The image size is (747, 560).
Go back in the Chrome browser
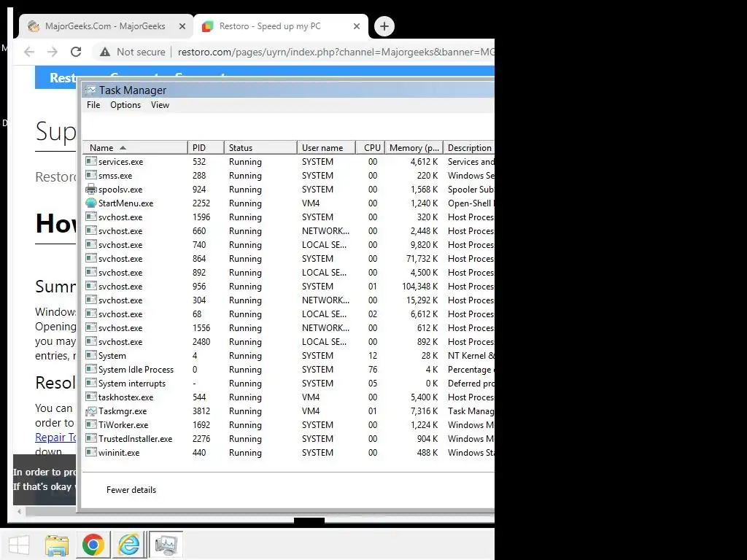[x=29, y=52]
